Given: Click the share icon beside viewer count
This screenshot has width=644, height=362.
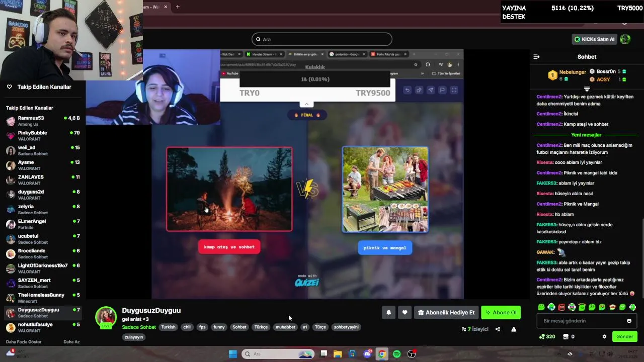Looking at the screenshot, I should [x=498, y=329].
